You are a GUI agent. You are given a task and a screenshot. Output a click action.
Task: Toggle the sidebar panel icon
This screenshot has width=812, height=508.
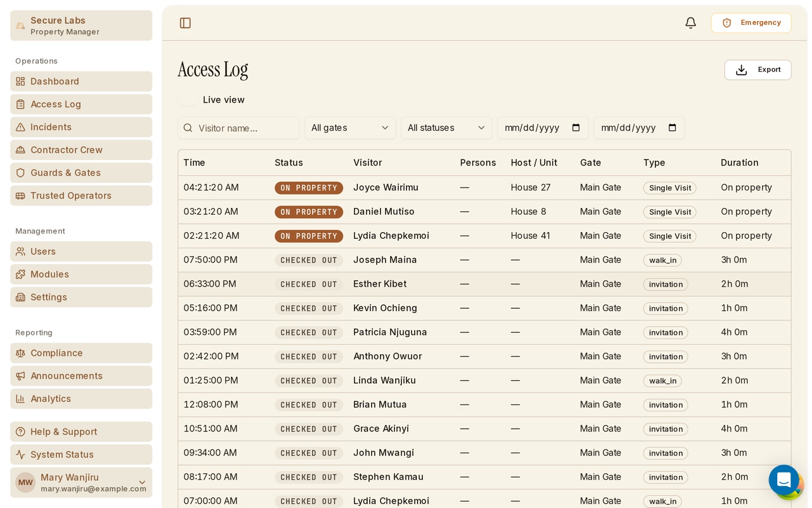pos(186,23)
